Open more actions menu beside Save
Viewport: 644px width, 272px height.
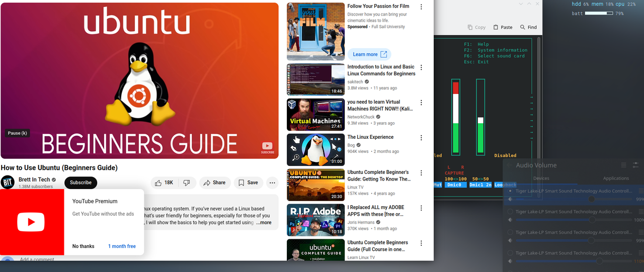tap(272, 183)
